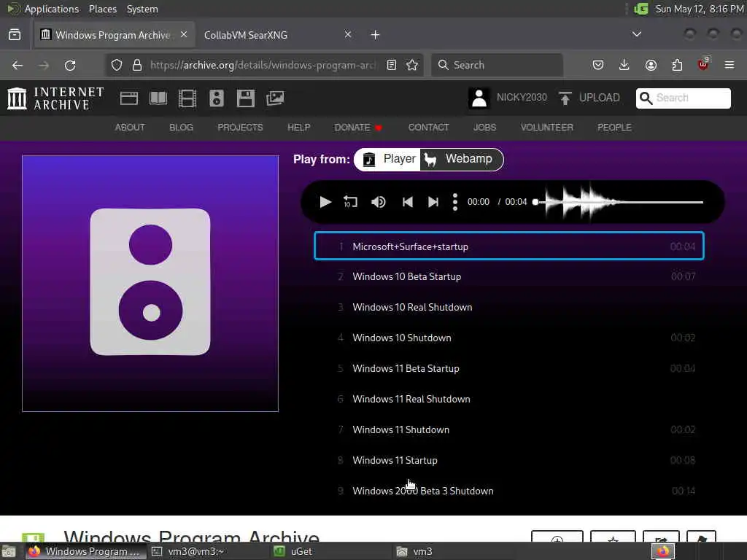Click the upload arrow icon

(565, 98)
